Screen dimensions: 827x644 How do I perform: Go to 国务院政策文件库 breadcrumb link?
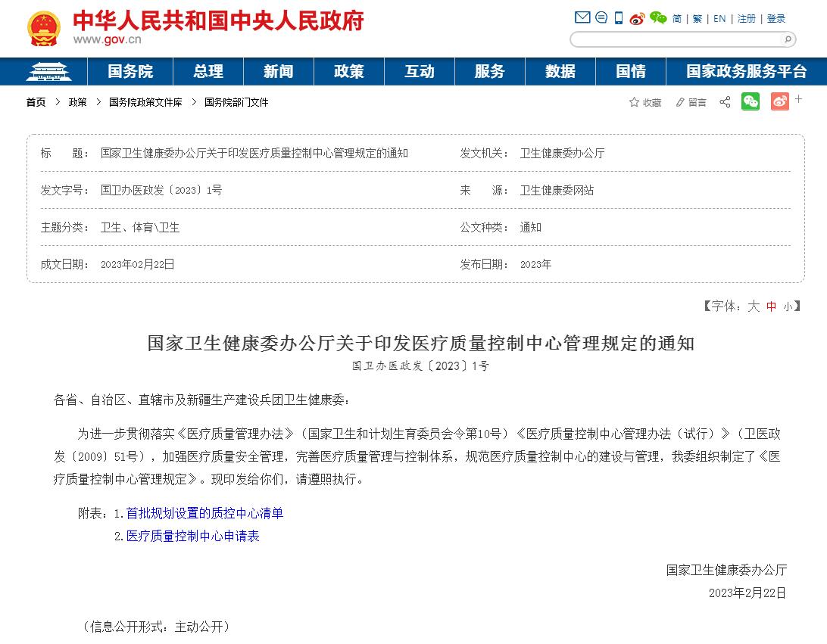pyautogui.click(x=145, y=102)
